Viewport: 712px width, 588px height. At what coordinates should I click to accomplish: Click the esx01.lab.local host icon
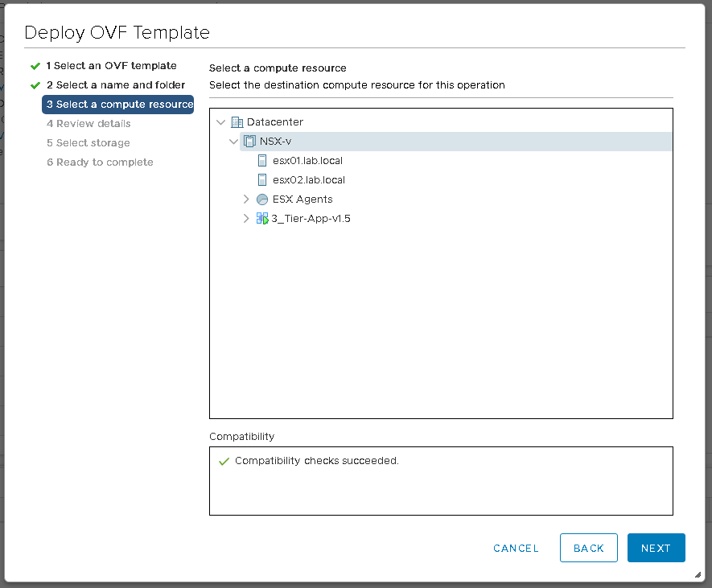pyautogui.click(x=262, y=161)
